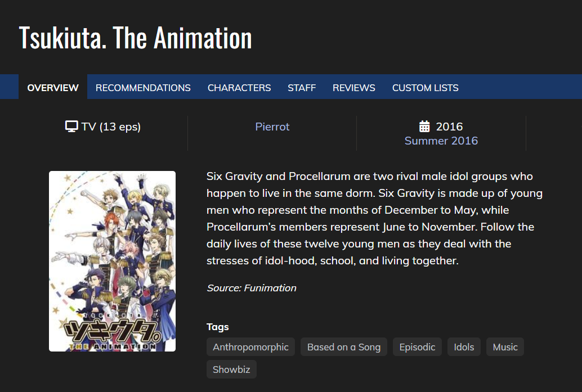Open the Reviews tab

coord(353,88)
